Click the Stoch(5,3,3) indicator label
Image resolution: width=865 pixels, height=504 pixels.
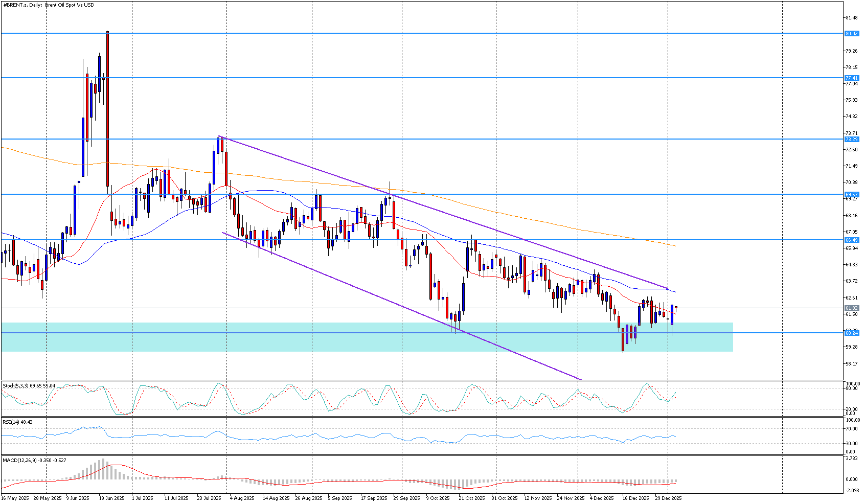tap(29, 385)
